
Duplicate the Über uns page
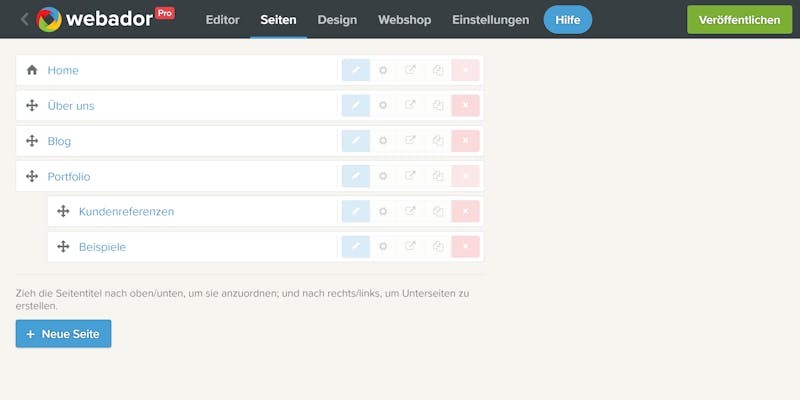click(438, 105)
